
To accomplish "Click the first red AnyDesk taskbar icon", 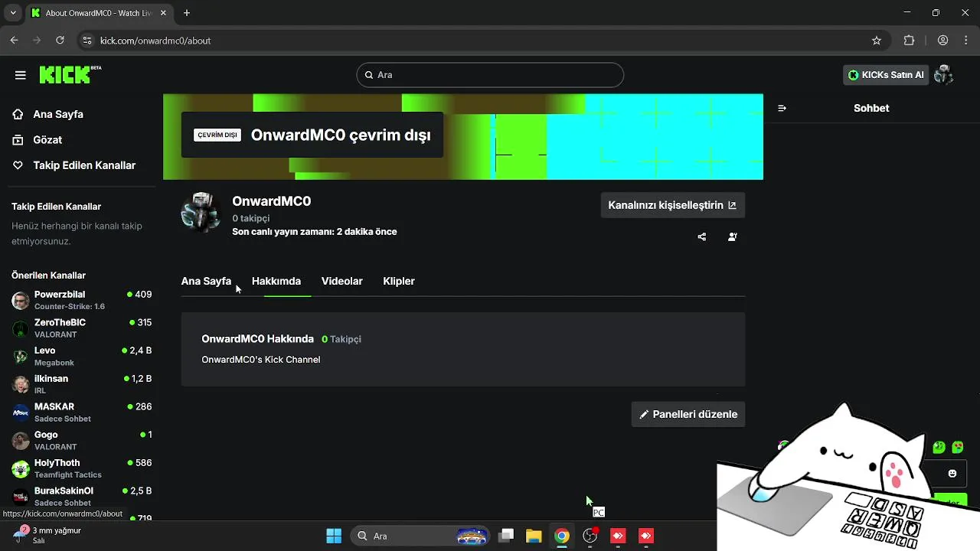I will click(618, 536).
